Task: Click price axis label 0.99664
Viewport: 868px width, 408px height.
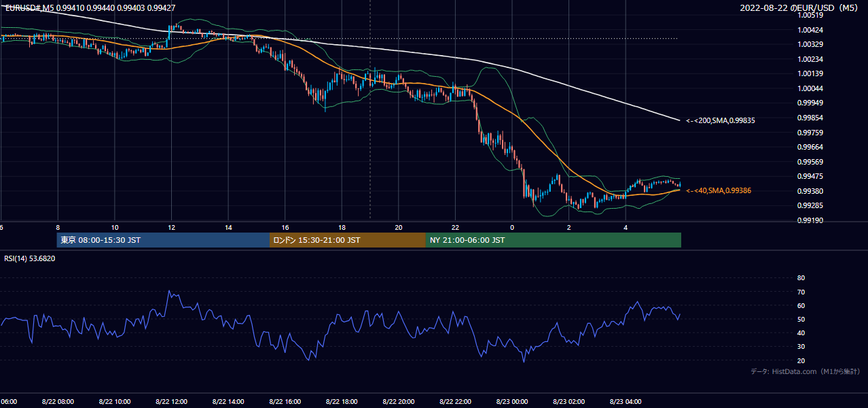Action: (x=809, y=147)
